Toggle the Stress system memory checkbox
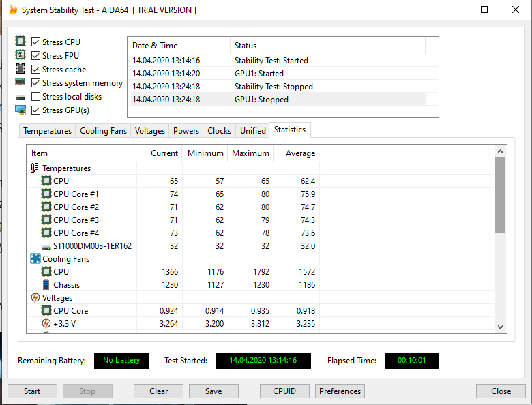 click(x=35, y=82)
